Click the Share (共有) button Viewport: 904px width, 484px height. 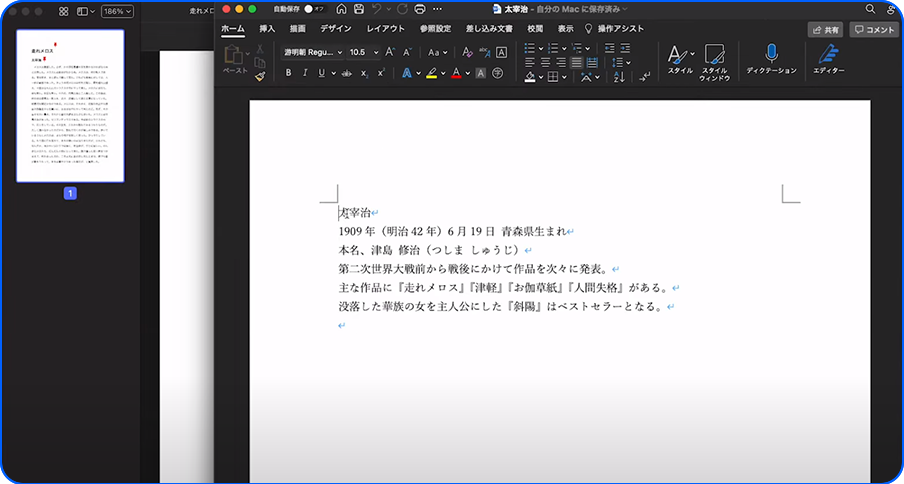click(x=825, y=30)
